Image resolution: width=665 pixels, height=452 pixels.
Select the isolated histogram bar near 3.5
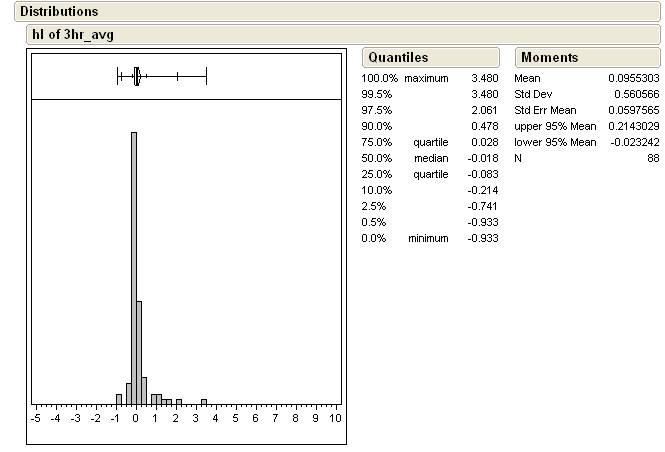click(x=204, y=402)
